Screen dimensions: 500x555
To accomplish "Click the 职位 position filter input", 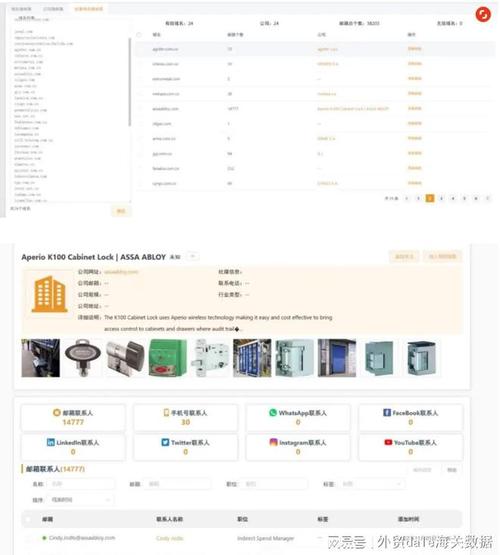I will tap(275, 484).
